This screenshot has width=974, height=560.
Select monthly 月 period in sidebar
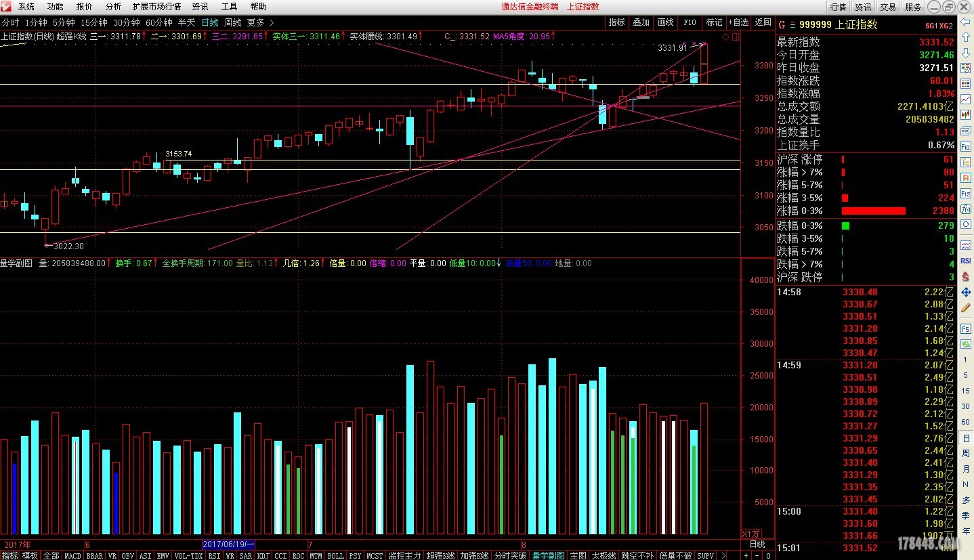965,469
